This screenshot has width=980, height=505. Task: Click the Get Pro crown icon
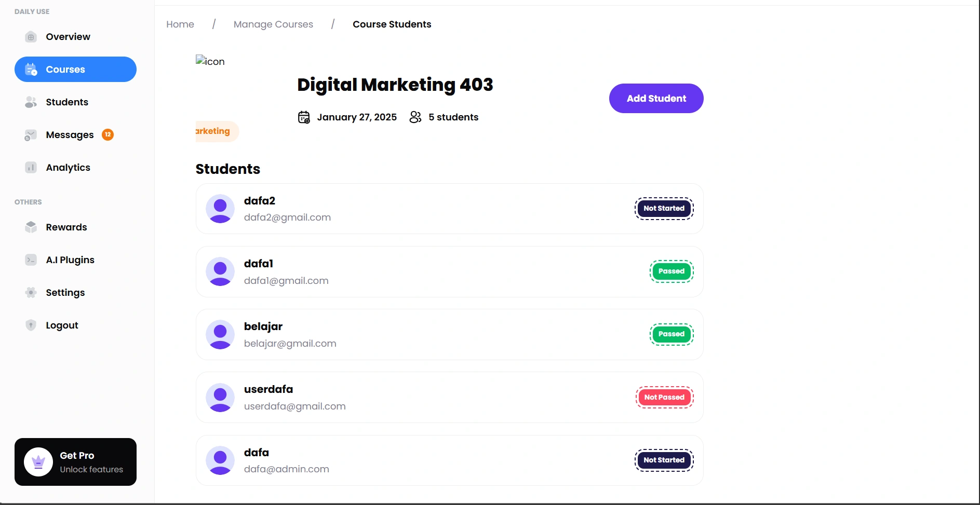point(38,462)
